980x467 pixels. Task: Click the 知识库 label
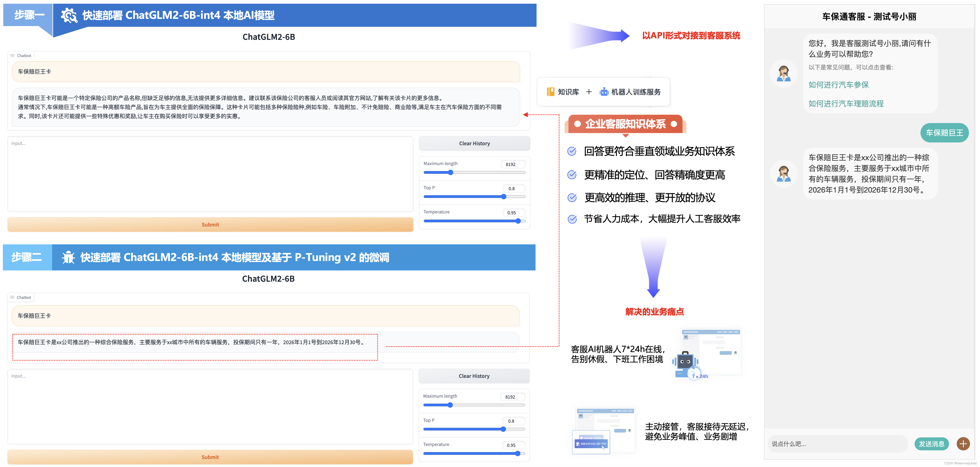[x=568, y=92]
